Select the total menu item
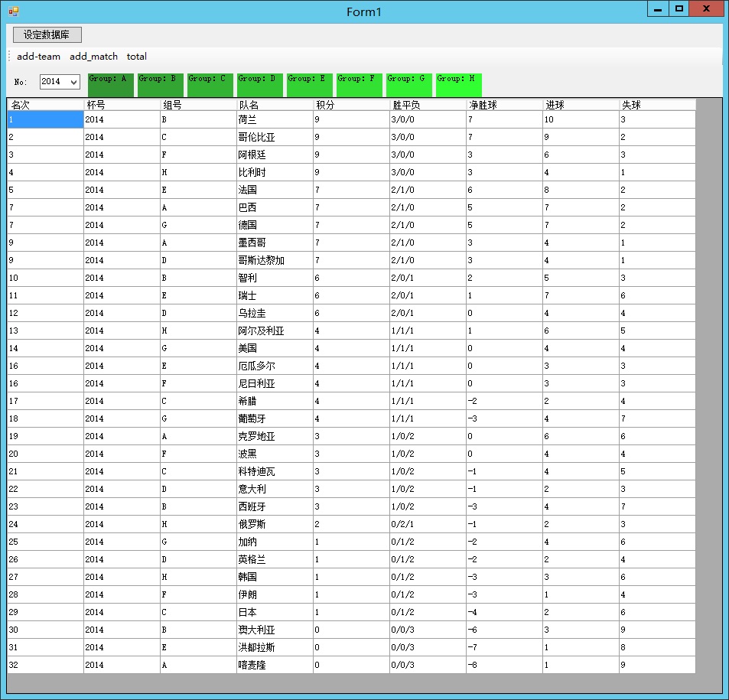Viewport: 729px width, 700px height. click(136, 57)
